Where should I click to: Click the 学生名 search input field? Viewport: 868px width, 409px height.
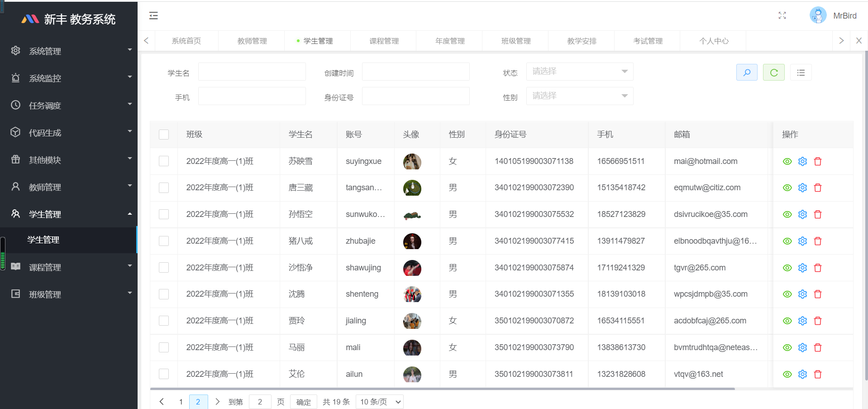(252, 72)
